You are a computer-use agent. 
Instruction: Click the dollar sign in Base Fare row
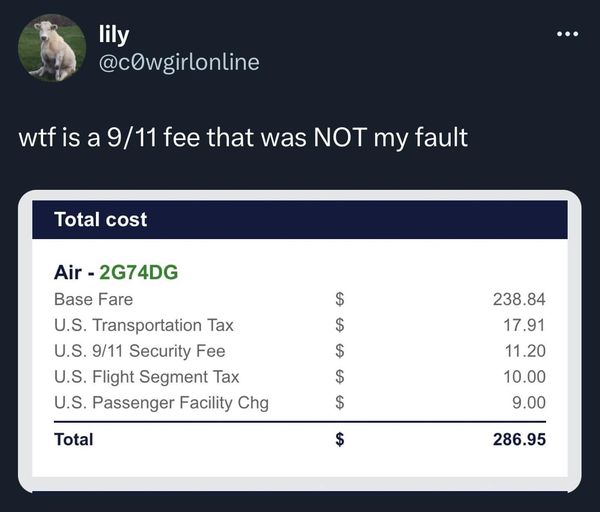339,299
